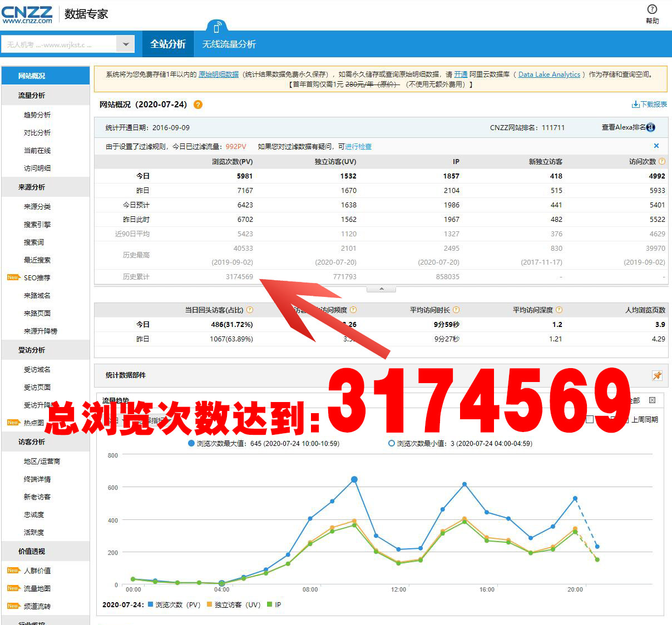The image size is (672, 625).
Task: Click the help icon next to 平均访问深度
Action: click(x=559, y=310)
